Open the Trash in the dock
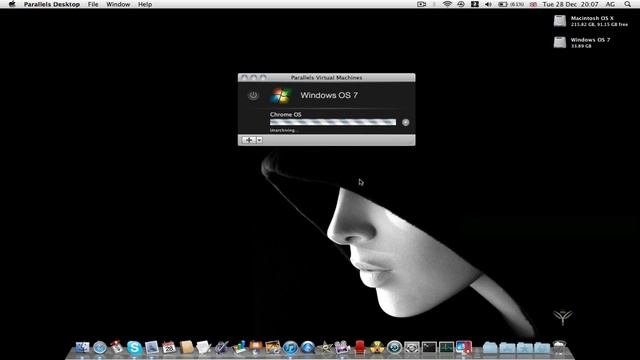The height and width of the screenshot is (360, 640). pos(559,347)
